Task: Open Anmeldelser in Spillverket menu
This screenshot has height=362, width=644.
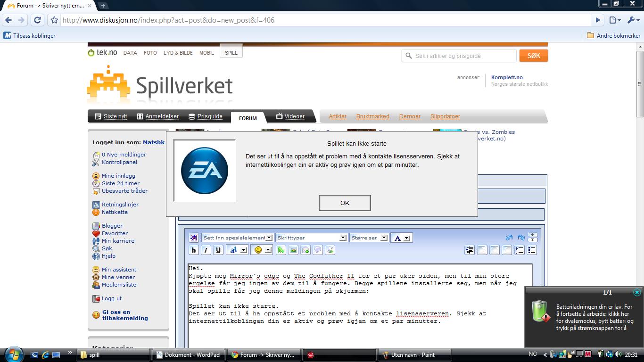Action: pyautogui.click(x=157, y=116)
